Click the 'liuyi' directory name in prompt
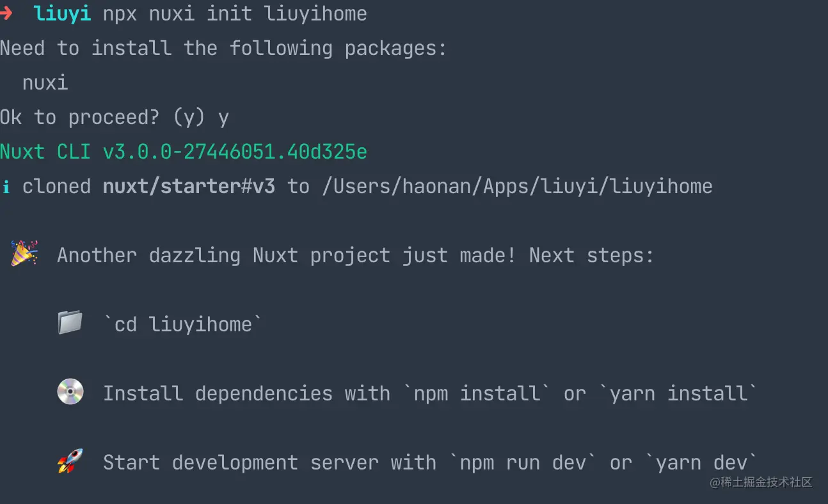828x504 pixels. click(63, 14)
